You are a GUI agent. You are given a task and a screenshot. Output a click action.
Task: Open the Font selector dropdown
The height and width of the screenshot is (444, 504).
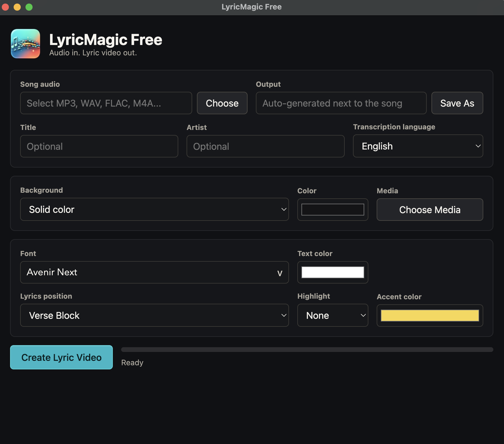click(x=155, y=272)
